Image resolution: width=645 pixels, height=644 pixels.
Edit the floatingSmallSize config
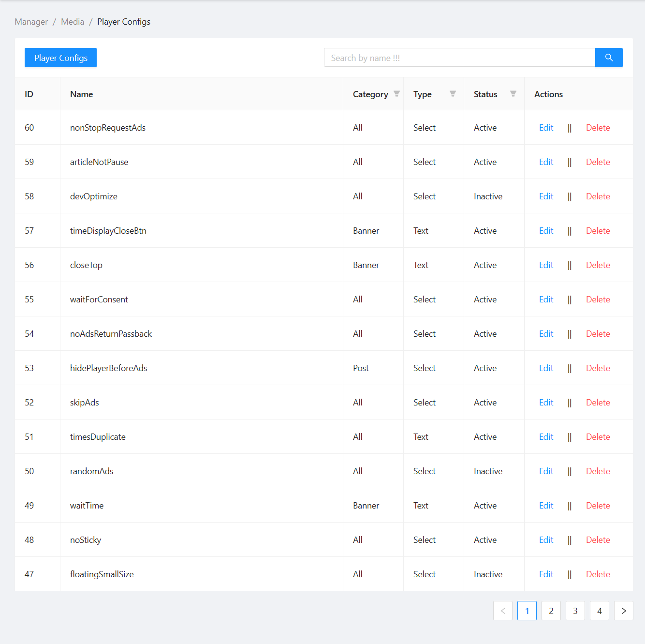click(x=546, y=574)
